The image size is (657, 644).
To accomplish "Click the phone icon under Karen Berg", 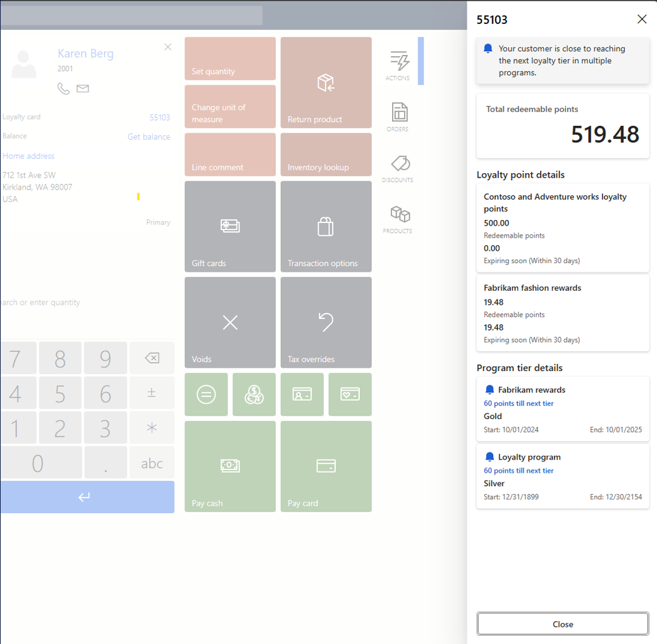I will (63, 88).
